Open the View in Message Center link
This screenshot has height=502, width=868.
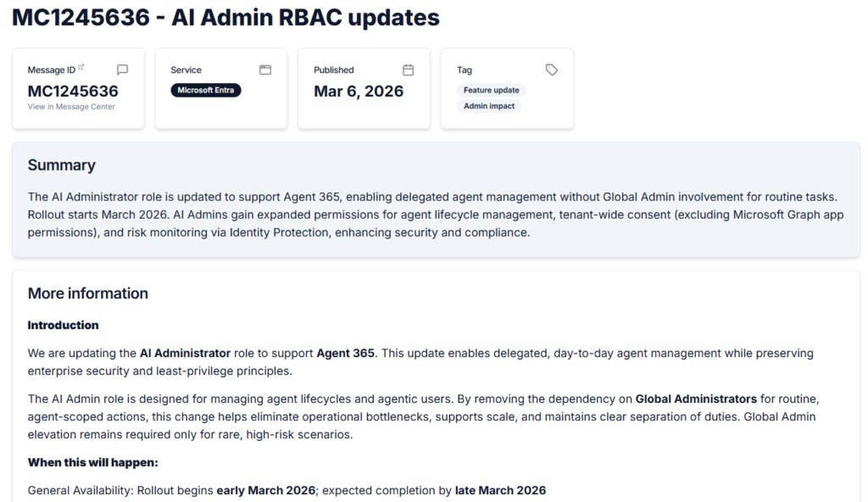point(71,107)
